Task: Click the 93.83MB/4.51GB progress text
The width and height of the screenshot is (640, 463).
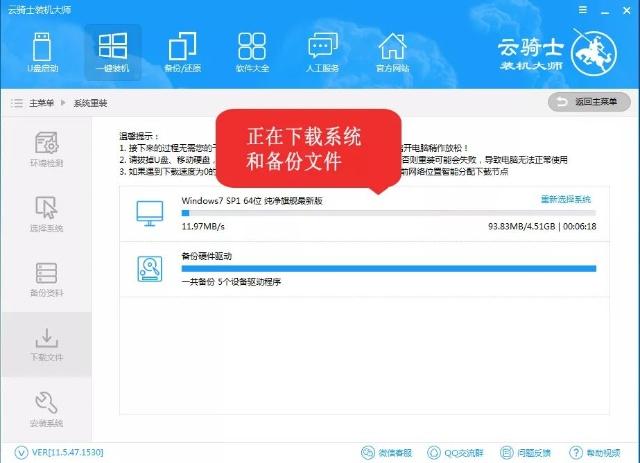Action: 522,226
